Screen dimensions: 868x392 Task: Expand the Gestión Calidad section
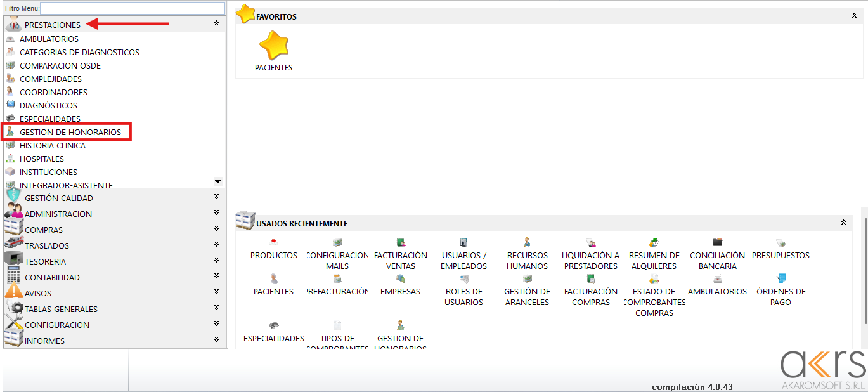click(x=216, y=197)
